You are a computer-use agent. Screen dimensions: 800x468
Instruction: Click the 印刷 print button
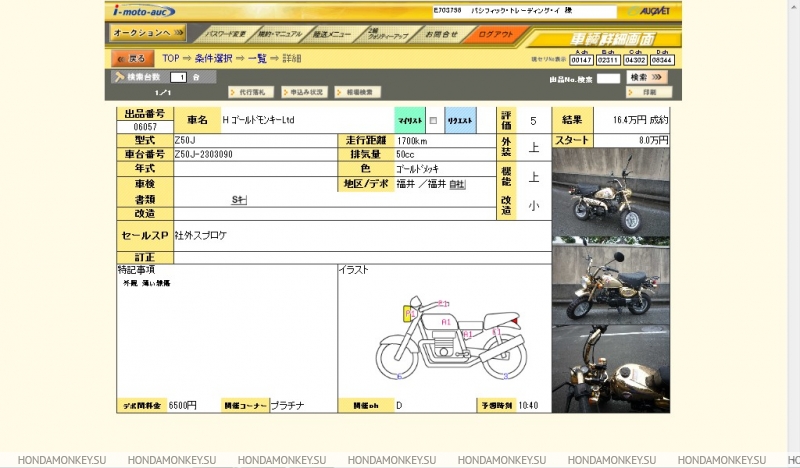[649, 92]
